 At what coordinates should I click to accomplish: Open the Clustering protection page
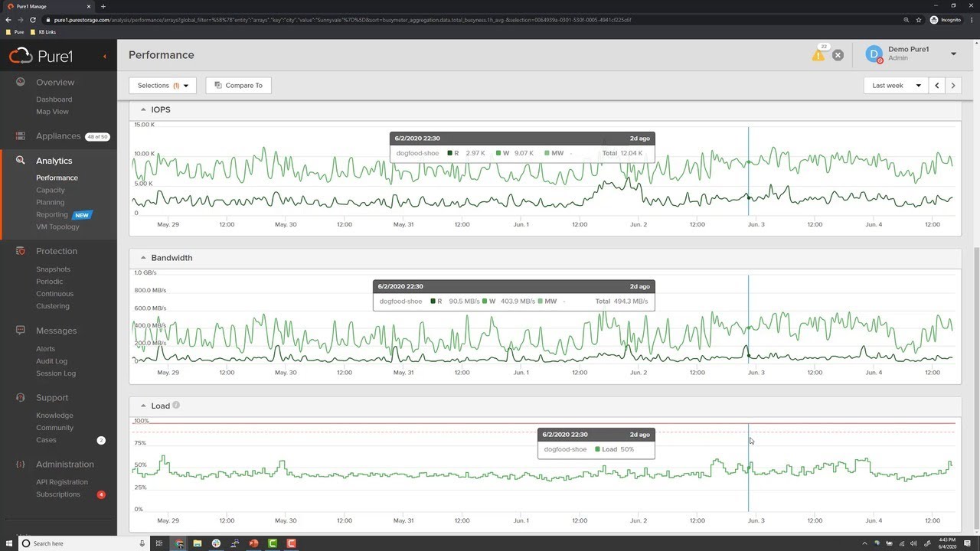point(53,306)
